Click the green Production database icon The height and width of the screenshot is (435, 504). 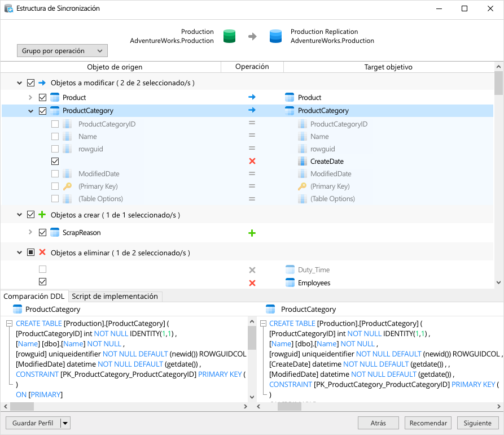click(229, 36)
